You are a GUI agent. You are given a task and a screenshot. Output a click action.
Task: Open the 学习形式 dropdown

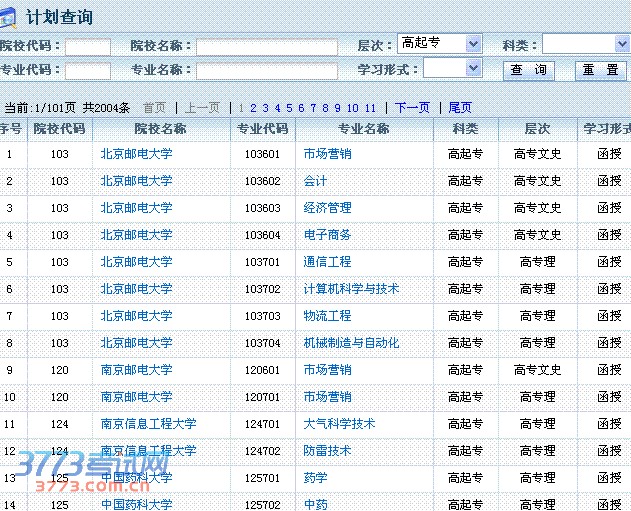click(452, 69)
